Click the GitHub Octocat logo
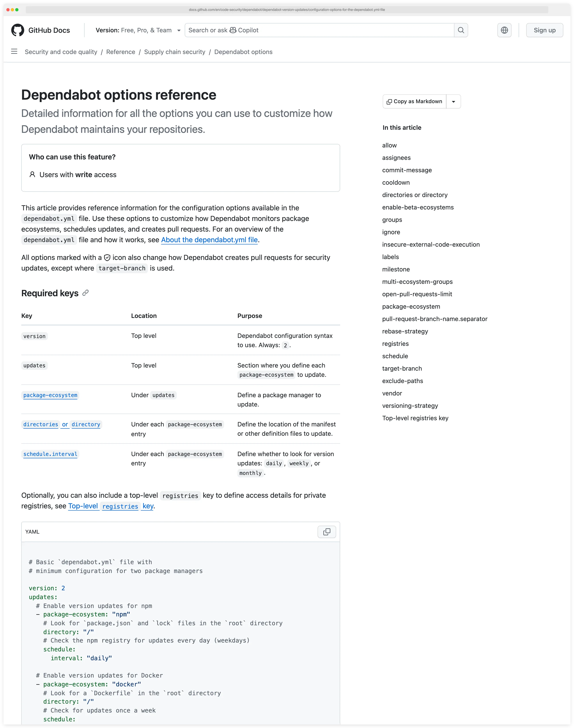 click(17, 30)
